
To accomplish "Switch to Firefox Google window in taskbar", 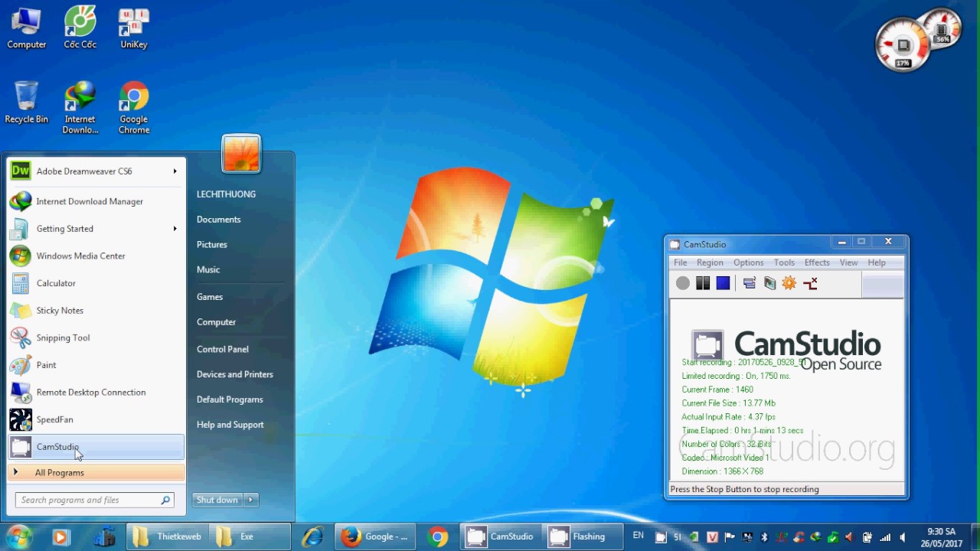I will tap(375, 536).
